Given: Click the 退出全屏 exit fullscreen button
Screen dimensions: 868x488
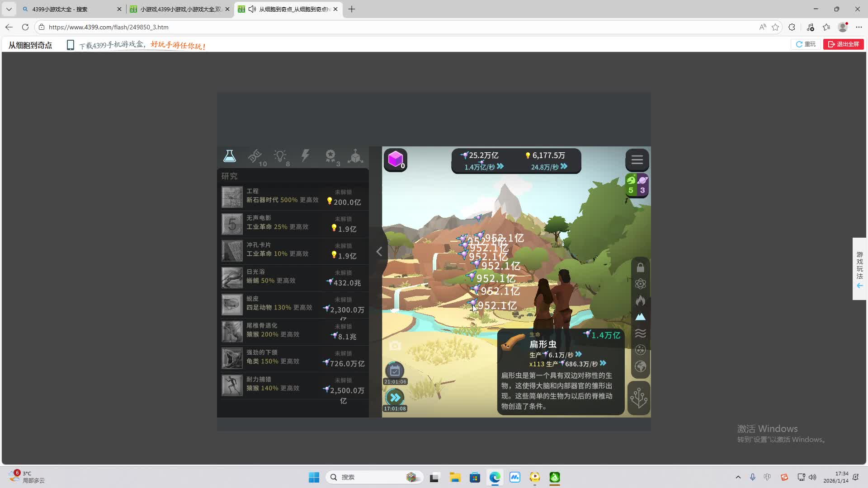Looking at the screenshot, I should point(843,44).
